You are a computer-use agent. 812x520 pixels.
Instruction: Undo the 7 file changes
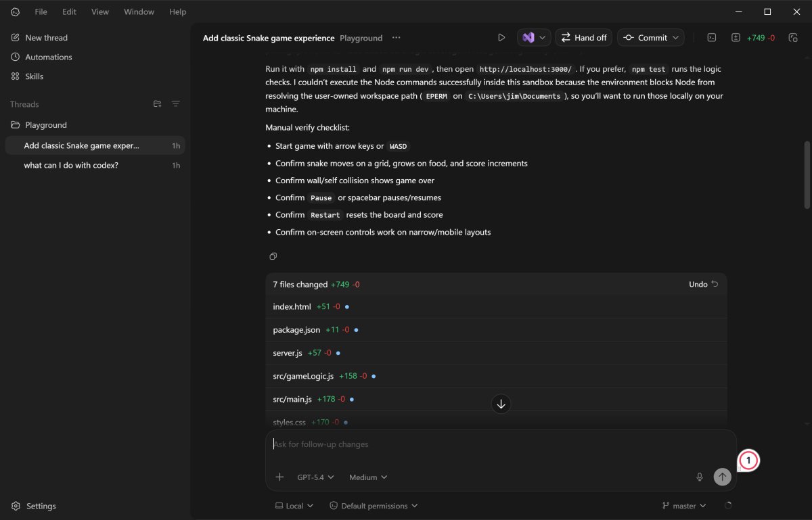pos(703,285)
